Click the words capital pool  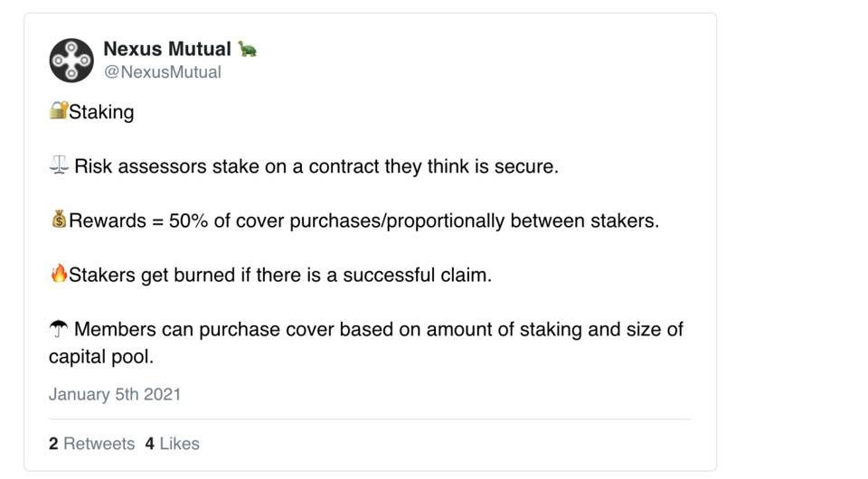tap(99, 357)
